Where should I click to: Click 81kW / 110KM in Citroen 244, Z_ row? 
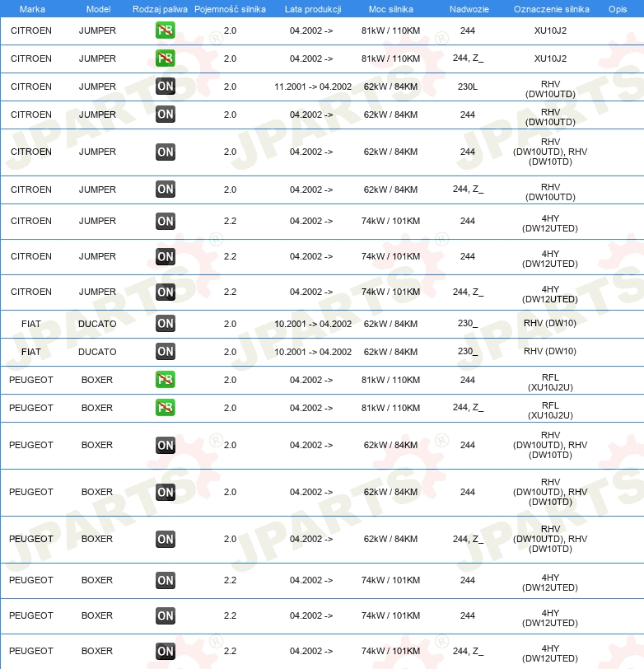pos(390,58)
